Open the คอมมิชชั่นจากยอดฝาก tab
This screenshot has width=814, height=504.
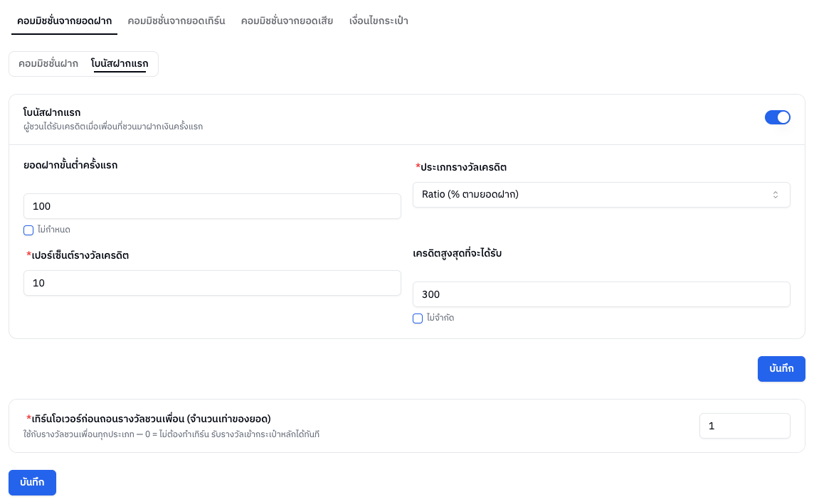click(64, 21)
